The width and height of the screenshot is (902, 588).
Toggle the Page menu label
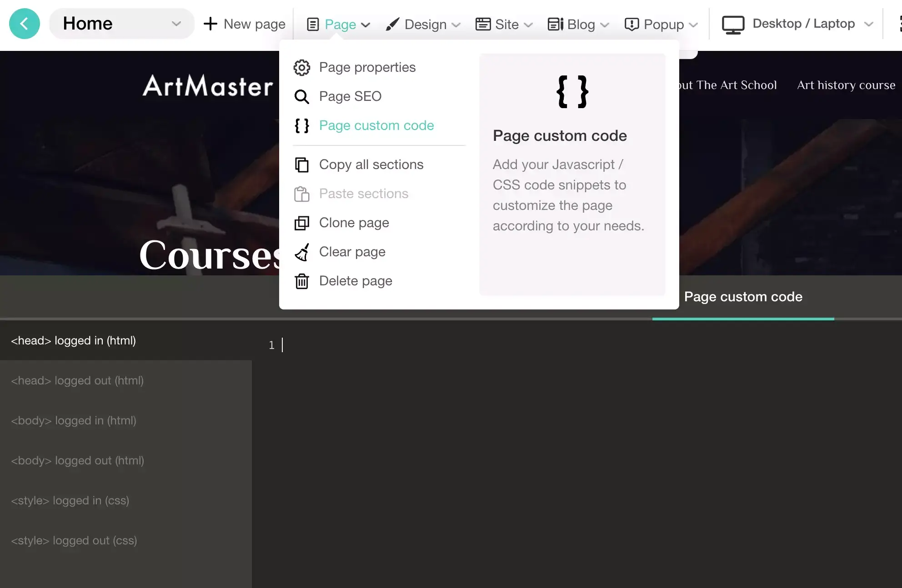(341, 25)
